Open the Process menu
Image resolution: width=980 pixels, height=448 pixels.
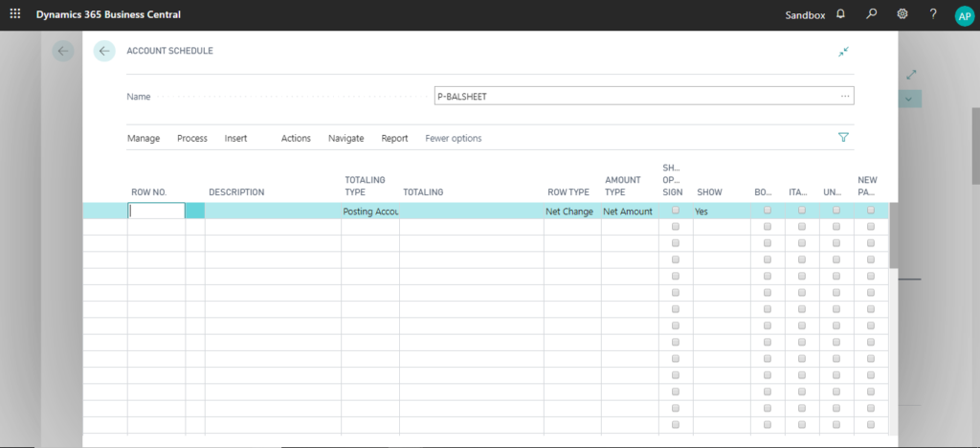pyautogui.click(x=191, y=138)
